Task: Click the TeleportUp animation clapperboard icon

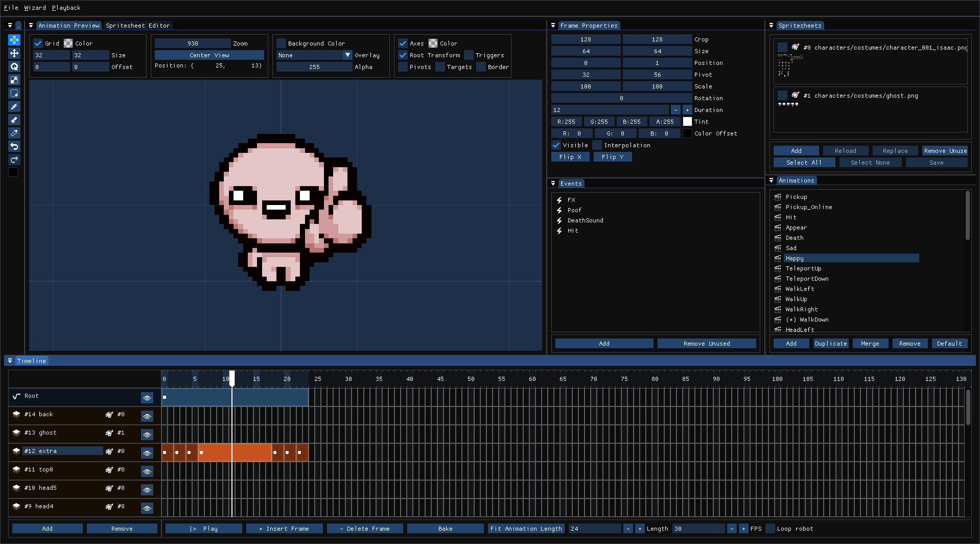Action: click(x=778, y=268)
